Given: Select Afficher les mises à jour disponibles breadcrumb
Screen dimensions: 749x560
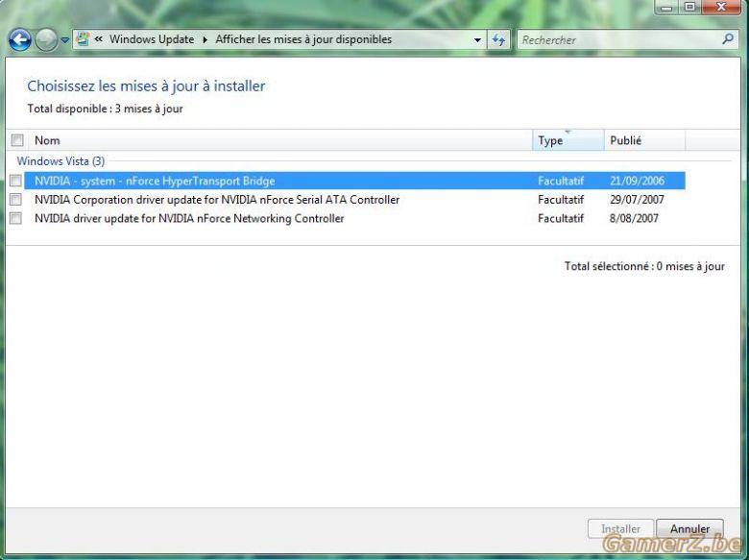Looking at the screenshot, I should coord(303,39).
